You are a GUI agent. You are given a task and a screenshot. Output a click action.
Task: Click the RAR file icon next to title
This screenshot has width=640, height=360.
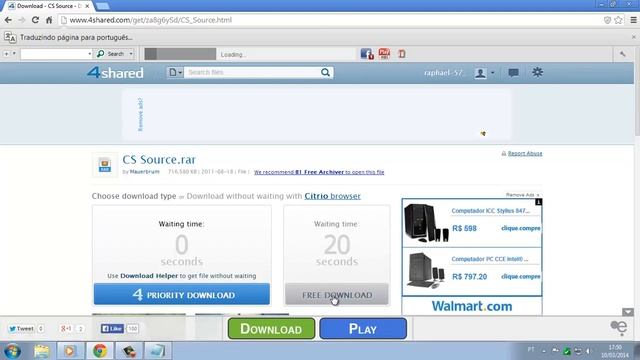pos(105,165)
